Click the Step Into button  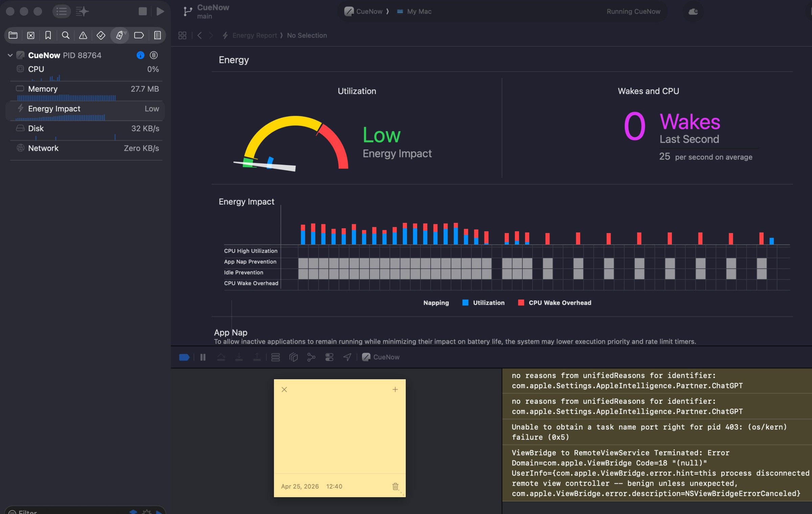click(239, 357)
